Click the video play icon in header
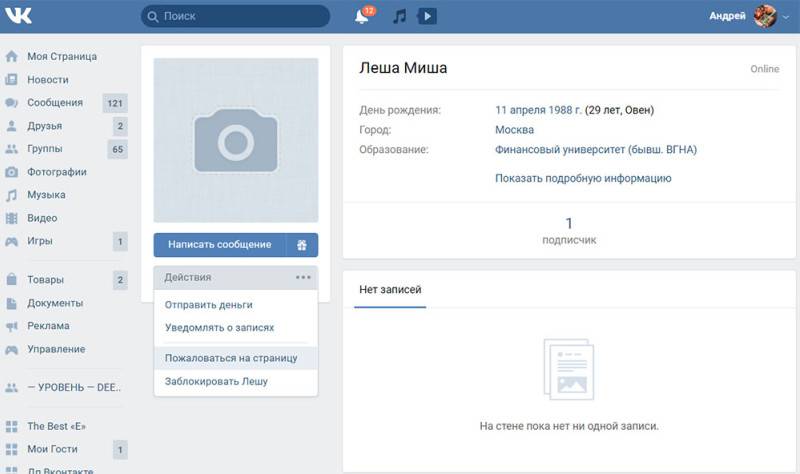The image size is (800, 474). click(427, 16)
